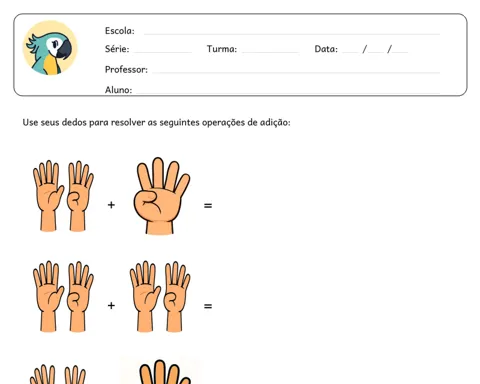Click the equals sign in the first equation

pos(208,206)
